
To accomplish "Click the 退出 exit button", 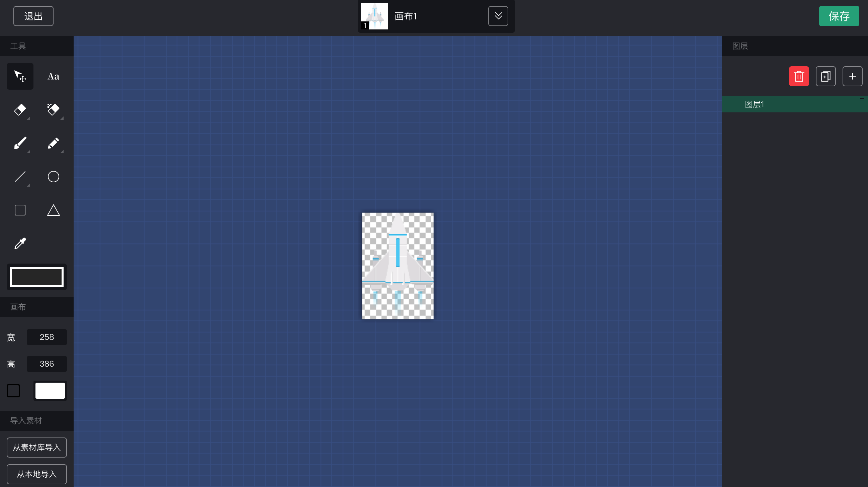I will [x=33, y=16].
